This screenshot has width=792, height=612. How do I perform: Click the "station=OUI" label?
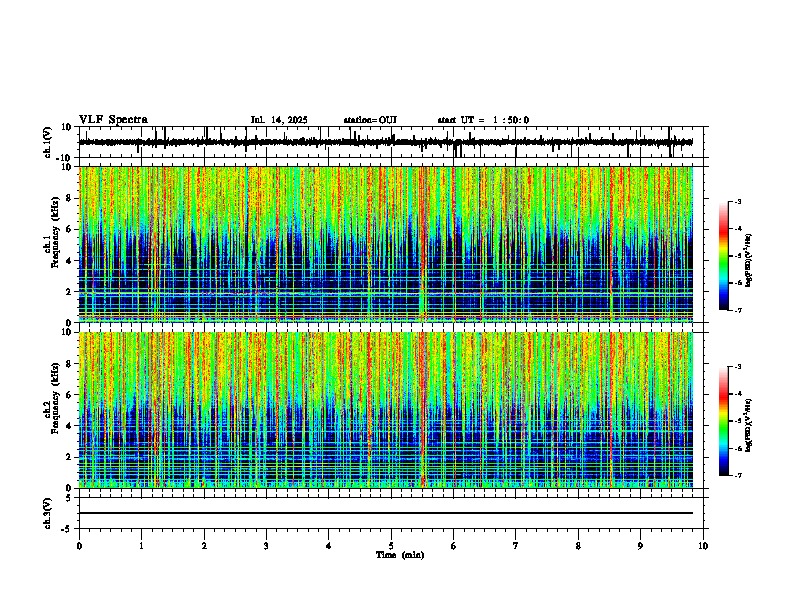coord(370,120)
